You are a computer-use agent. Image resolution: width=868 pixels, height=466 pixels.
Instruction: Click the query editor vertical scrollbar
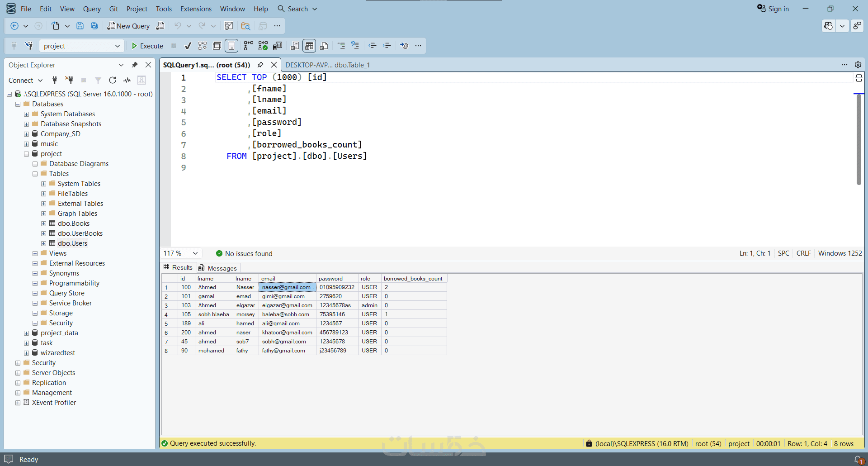[859, 140]
